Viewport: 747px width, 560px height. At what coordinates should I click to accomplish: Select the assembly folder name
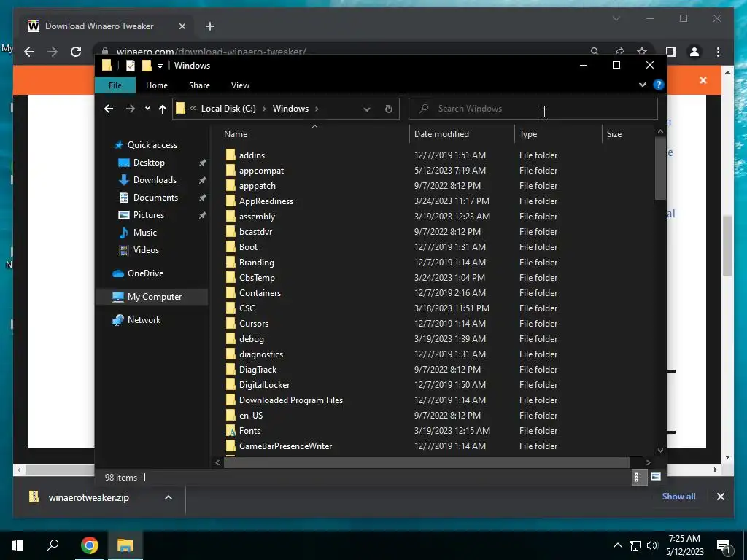click(258, 216)
